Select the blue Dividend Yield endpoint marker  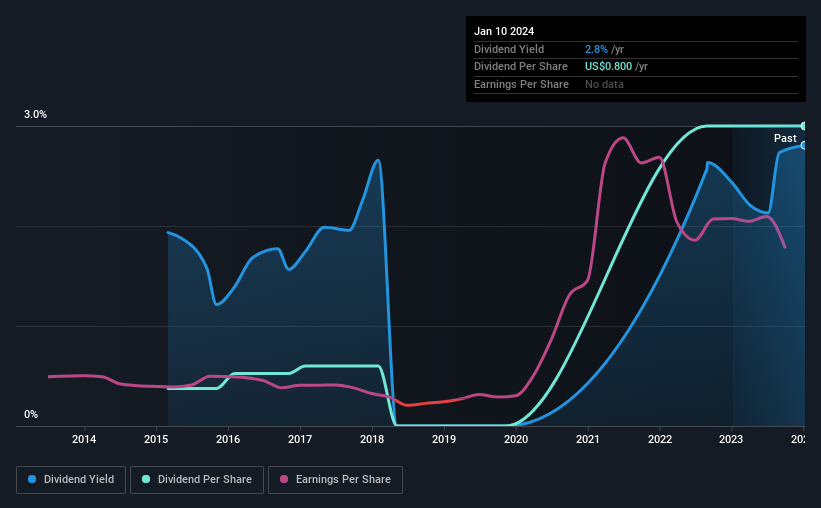pos(804,146)
